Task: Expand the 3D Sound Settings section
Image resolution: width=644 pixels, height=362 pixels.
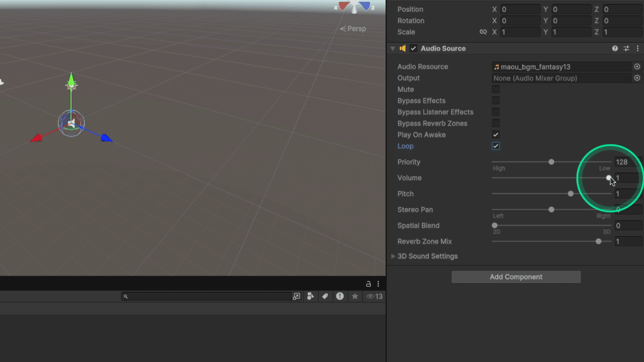Action: pyautogui.click(x=394, y=256)
